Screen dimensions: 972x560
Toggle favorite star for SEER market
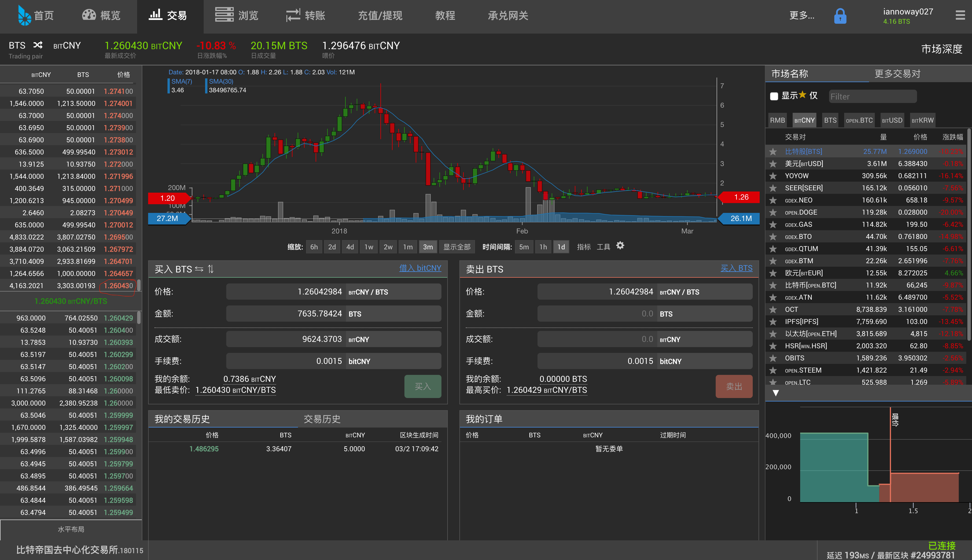pyautogui.click(x=773, y=188)
